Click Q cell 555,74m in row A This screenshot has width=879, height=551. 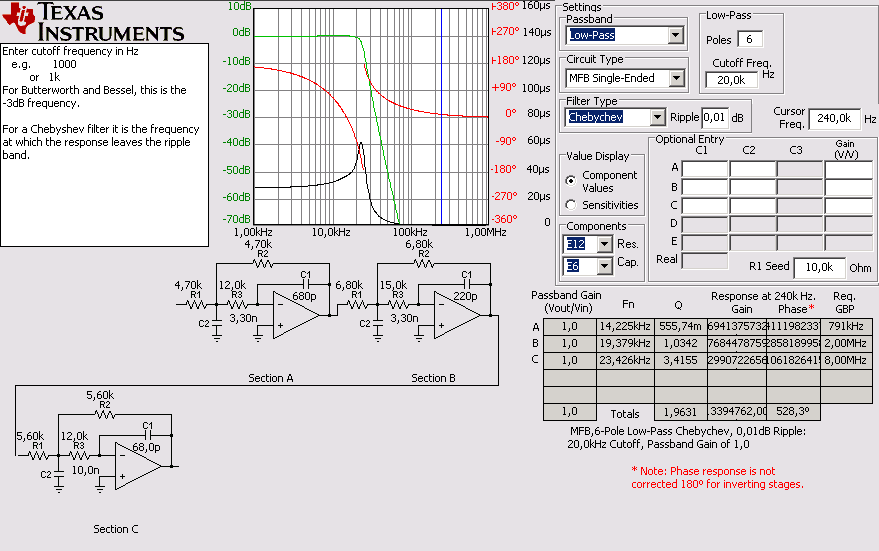point(681,327)
